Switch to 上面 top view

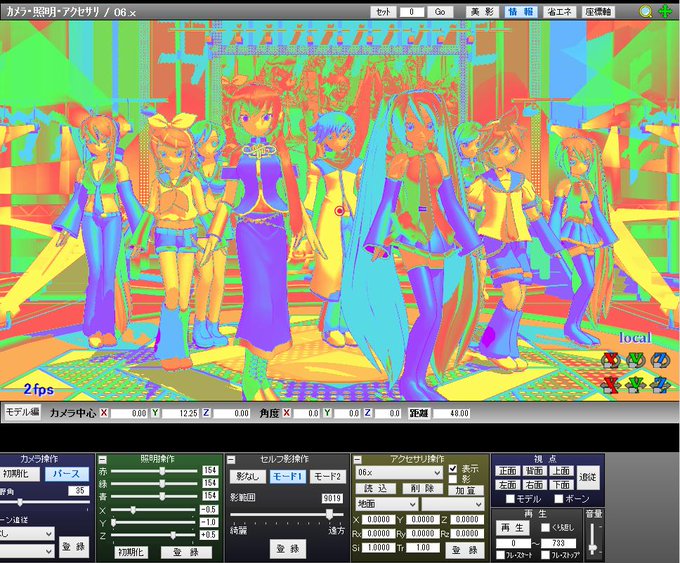pyautogui.click(x=561, y=471)
